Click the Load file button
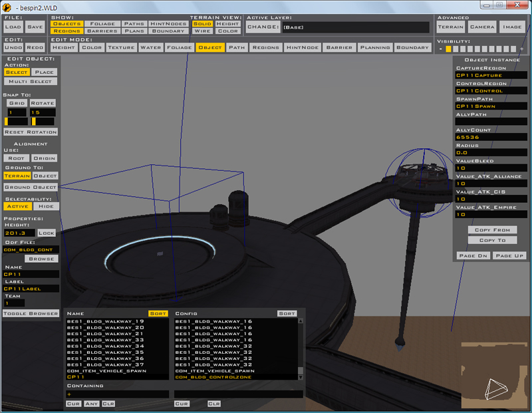Image resolution: width=532 pixels, height=413 pixels. click(x=13, y=27)
